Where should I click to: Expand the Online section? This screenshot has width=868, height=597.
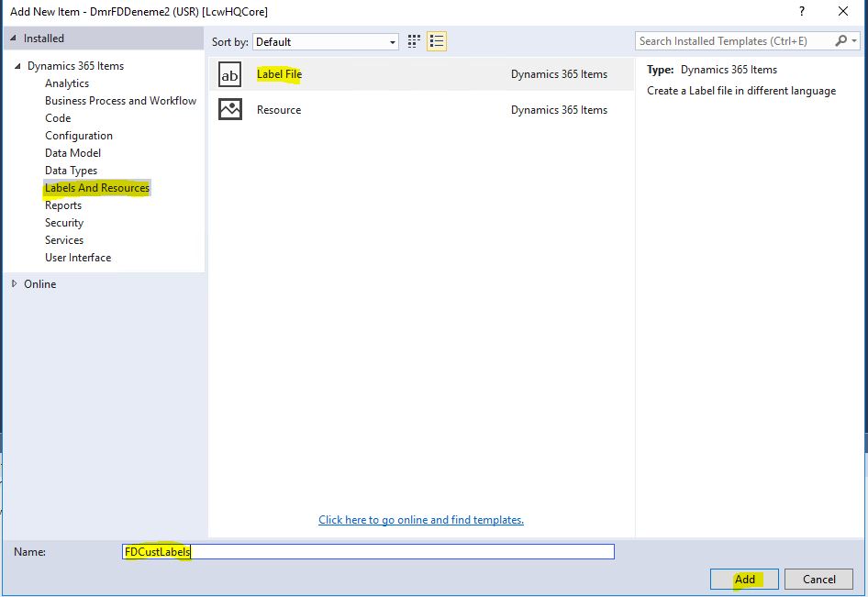14,284
